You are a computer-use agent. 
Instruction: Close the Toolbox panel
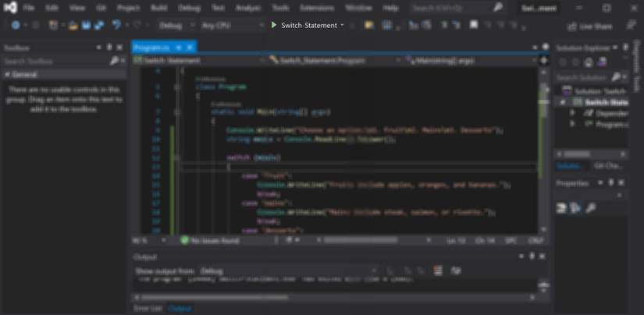click(x=119, y=48)
